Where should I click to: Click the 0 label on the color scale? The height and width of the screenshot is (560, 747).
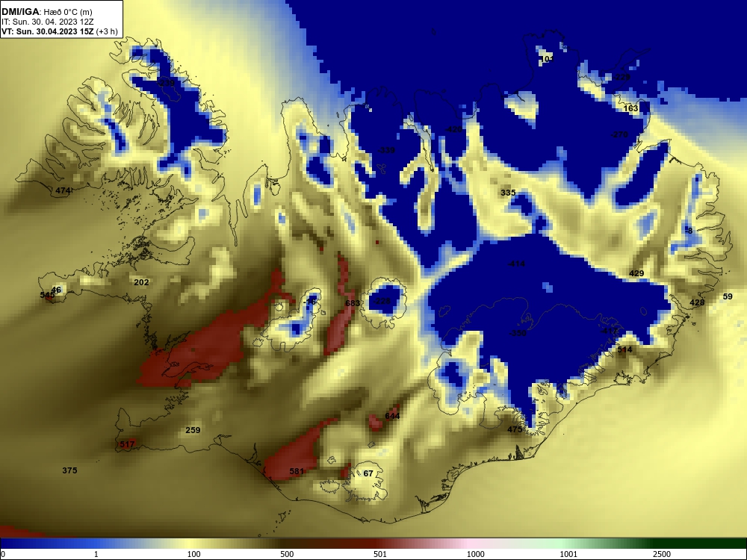click(x=3, y=554)
